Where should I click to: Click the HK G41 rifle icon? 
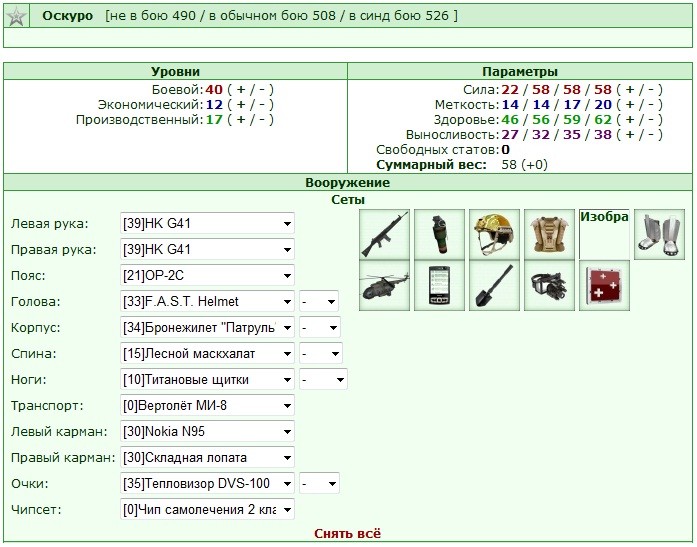tap(385, 235)
